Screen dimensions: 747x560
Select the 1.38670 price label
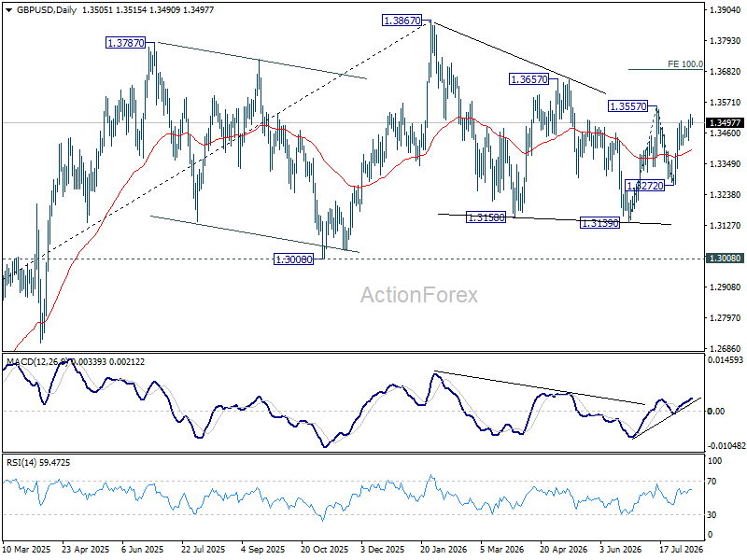click(402, 21)
